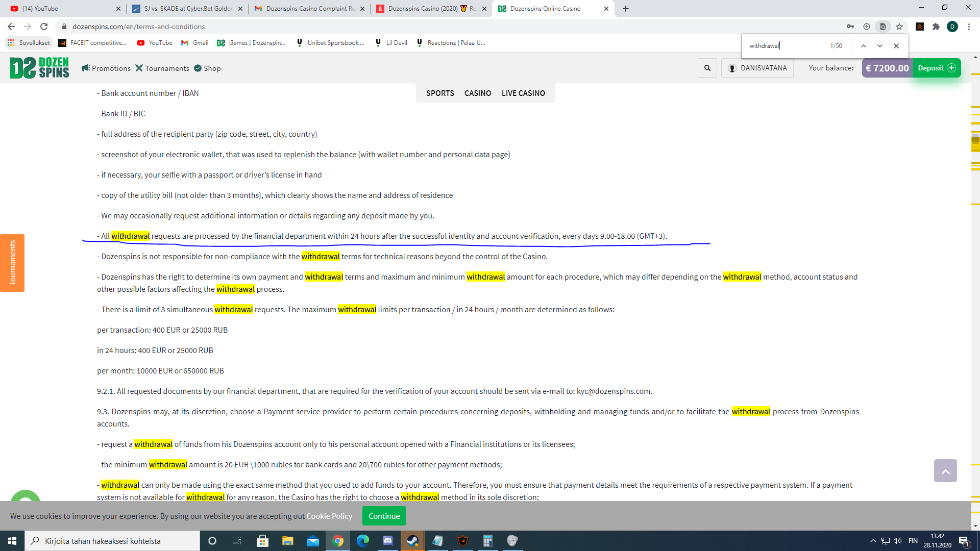Image resolution: width=980 pixels, height=551 pixels.
Task: Open Mail app from taskbar
Action: click(313, 541)
